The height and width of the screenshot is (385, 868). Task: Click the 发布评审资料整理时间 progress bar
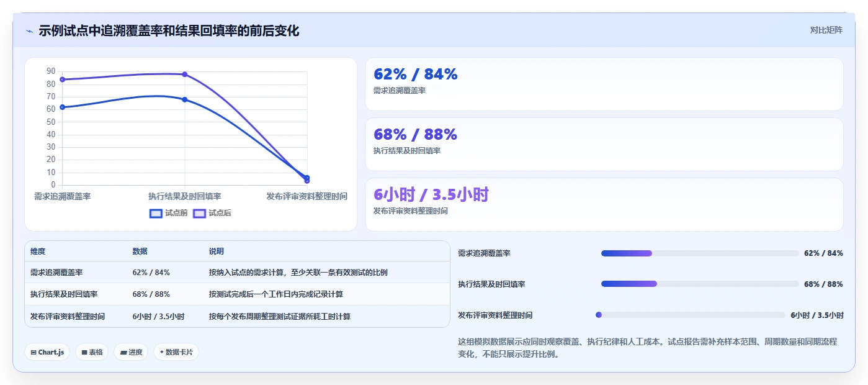(x=690, y=315)
